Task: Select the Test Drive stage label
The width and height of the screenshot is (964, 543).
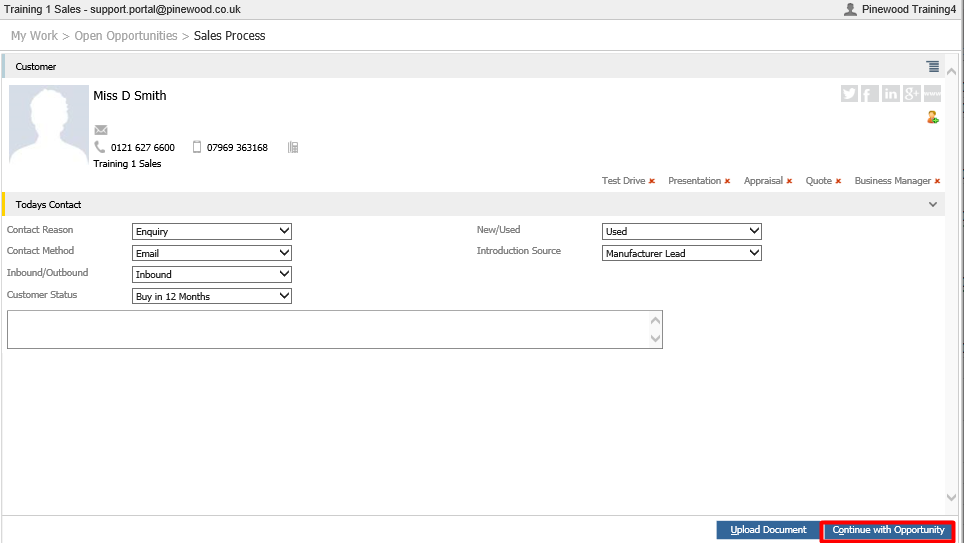Action: (623, 181)
